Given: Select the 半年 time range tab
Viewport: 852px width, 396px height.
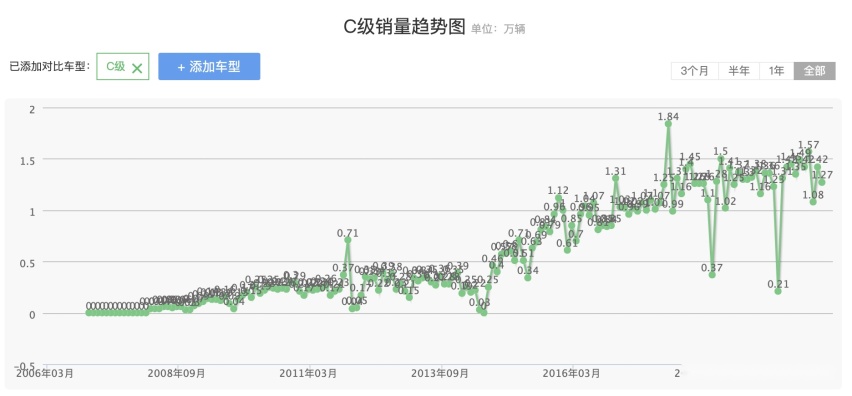Looking at the screenshot, I should tap(739, 71).
